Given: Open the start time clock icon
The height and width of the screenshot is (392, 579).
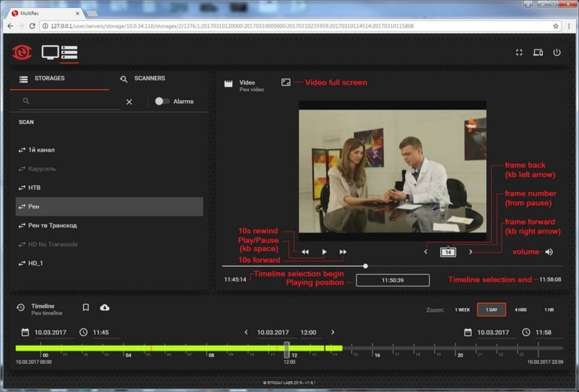Looking at the screenshot, I should coord(83,332).
